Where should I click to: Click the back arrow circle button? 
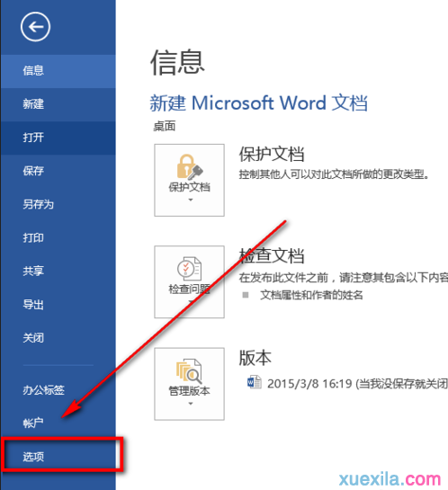tap(35, 27)
